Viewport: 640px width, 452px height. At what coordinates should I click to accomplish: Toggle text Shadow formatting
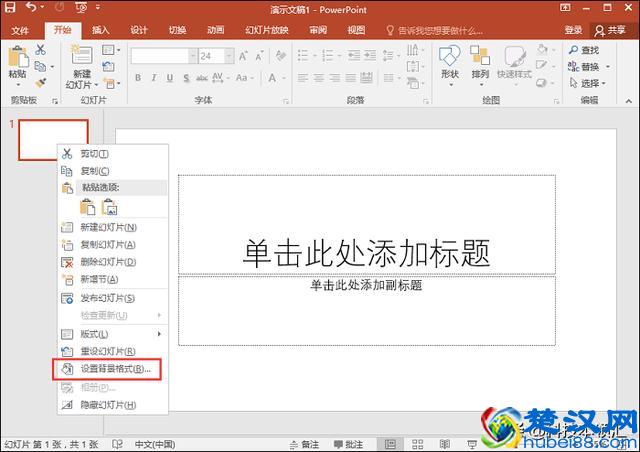(x=186, y=78)
